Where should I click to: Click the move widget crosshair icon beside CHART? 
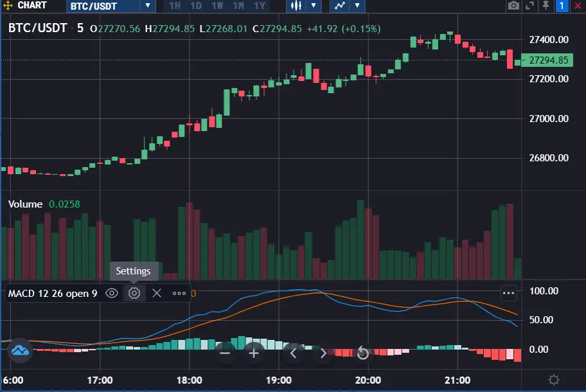[x=8, y=6]
